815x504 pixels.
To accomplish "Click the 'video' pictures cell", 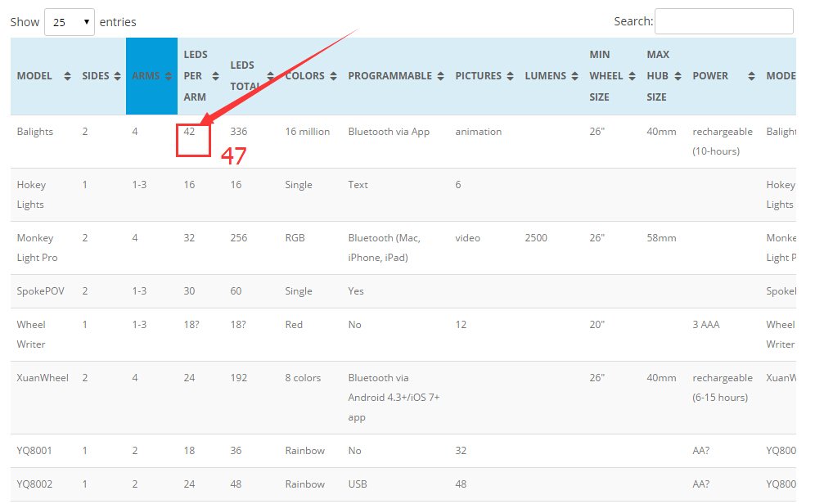I will click(467, 237).
